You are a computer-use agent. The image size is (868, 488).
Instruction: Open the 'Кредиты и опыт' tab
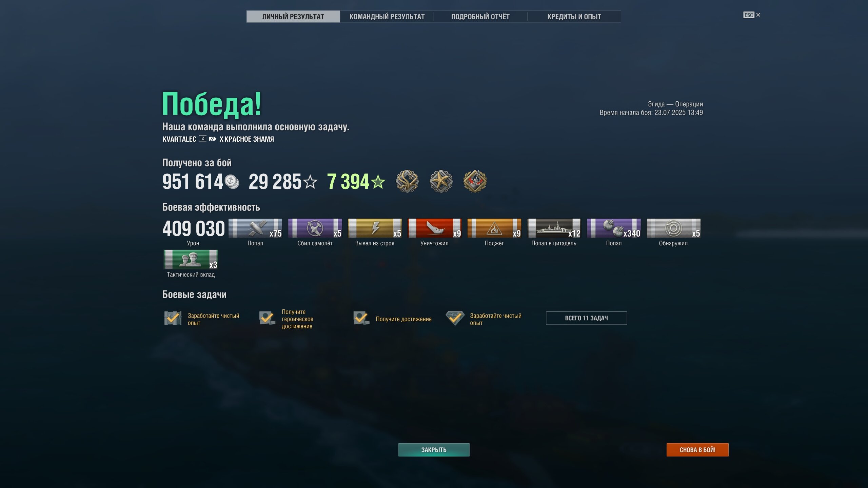point(574,17)
